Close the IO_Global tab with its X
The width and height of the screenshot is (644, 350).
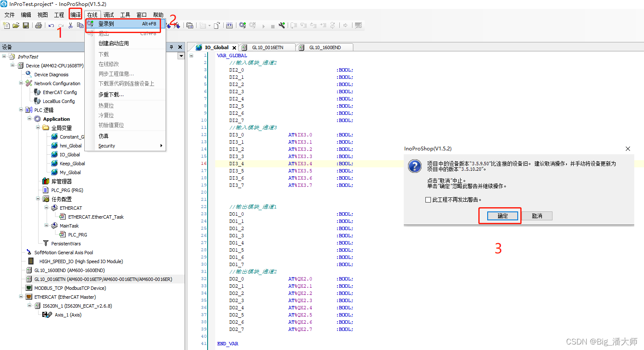click(x=234, y=48)
